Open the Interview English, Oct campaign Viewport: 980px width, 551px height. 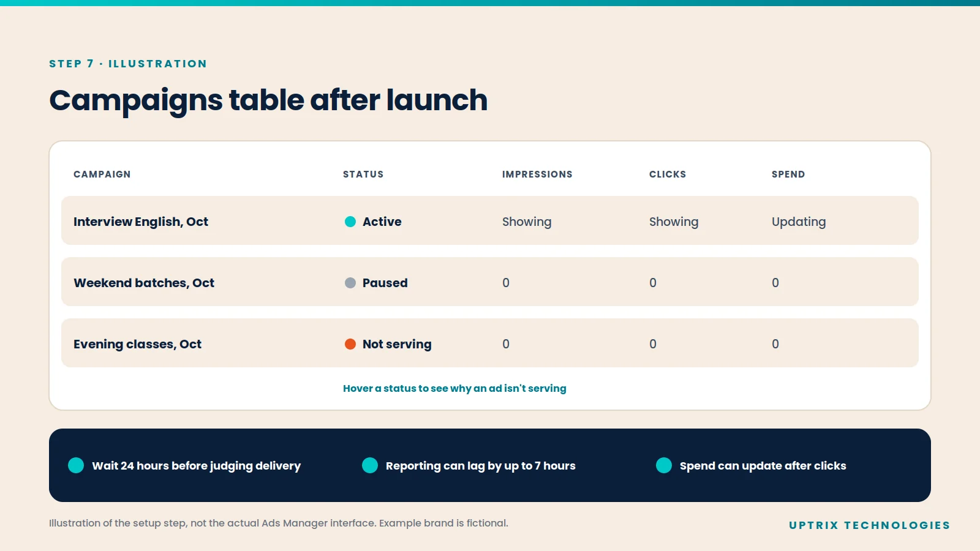point(141,222)
